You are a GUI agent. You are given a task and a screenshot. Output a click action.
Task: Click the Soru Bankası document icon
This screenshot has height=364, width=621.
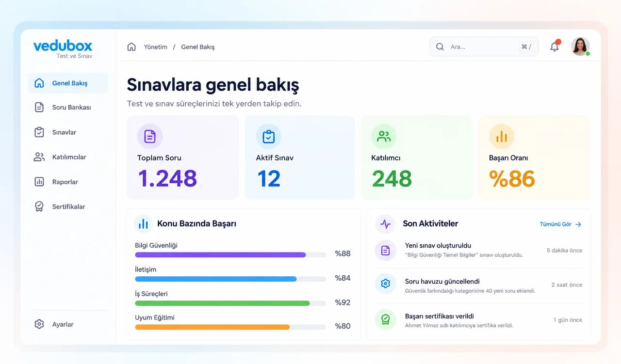pyautogui.click(x=39, y=107)
